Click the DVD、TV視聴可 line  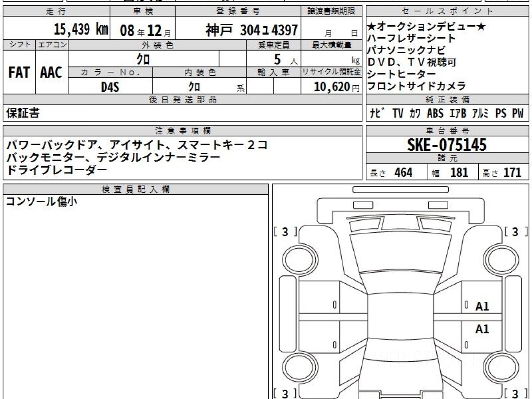412,63
